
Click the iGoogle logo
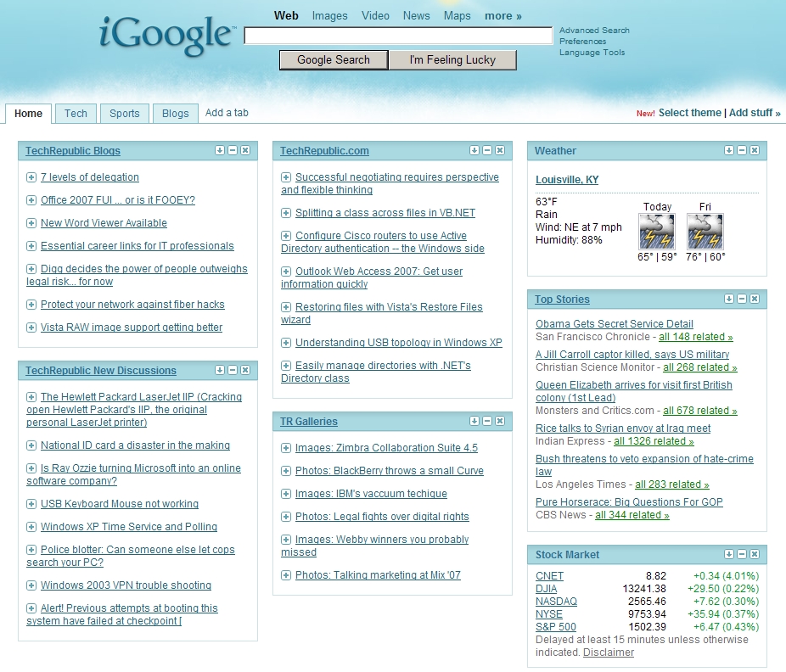[x=167, y=35]
